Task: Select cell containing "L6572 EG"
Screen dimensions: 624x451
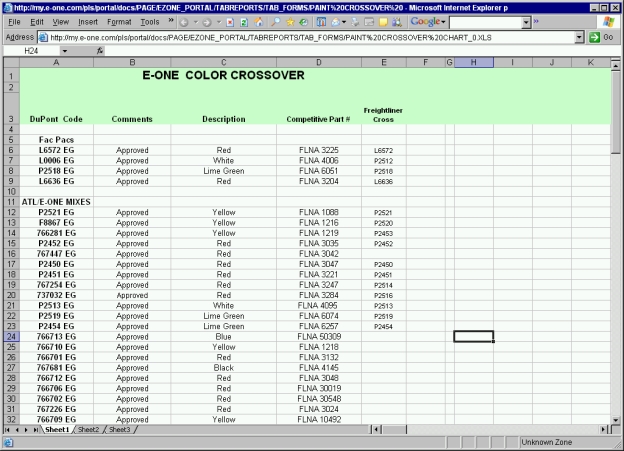Action: click(x=56, y=150)
